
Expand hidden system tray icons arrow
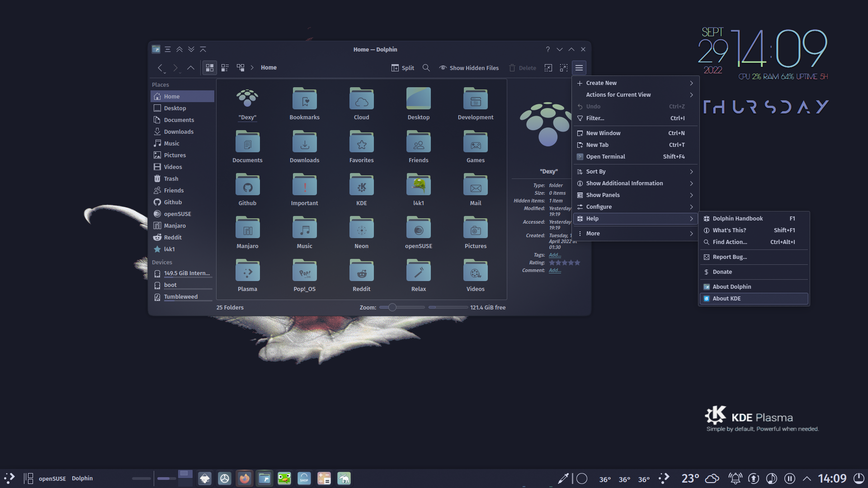coord(807,478)
